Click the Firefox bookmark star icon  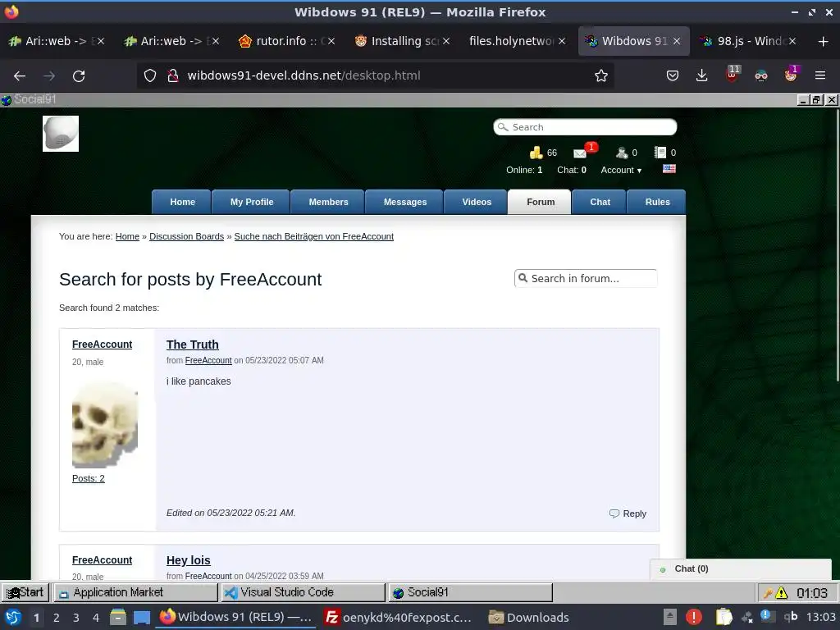[601, 75]
